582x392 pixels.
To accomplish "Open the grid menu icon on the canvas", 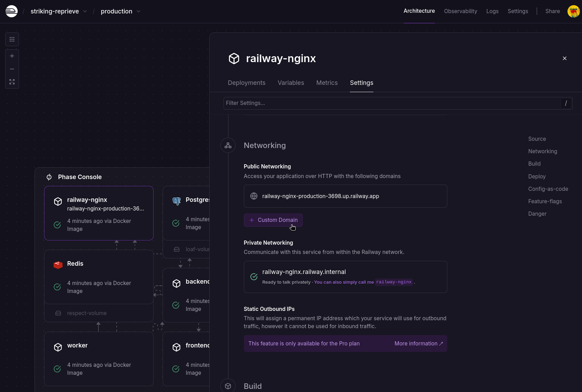I will [x=12, y=39].
